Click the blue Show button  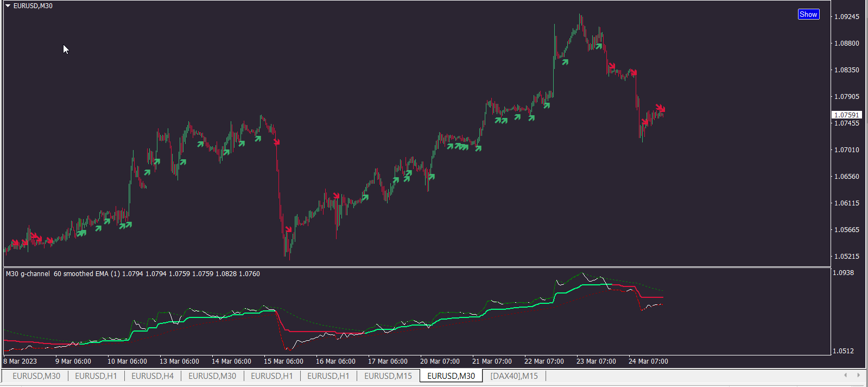tap(808, 15)
